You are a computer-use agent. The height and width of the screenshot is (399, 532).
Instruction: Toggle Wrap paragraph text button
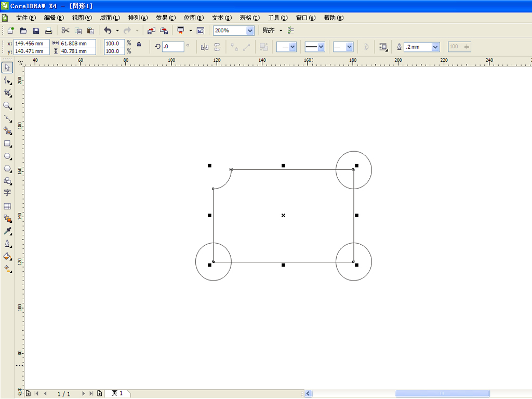coord(383,47)
